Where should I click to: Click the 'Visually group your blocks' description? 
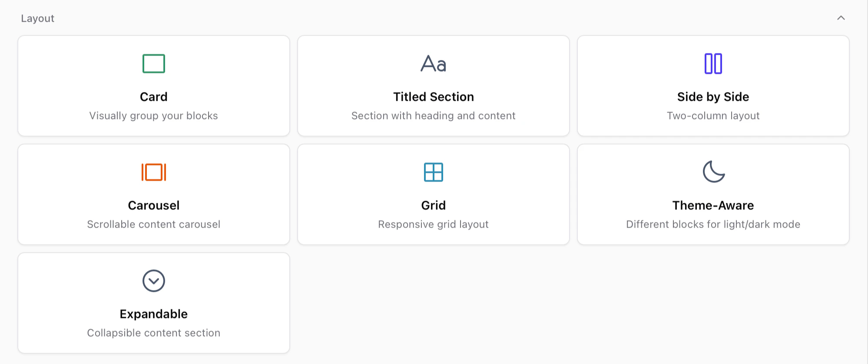pyautogui.click(x=153, y=116)
